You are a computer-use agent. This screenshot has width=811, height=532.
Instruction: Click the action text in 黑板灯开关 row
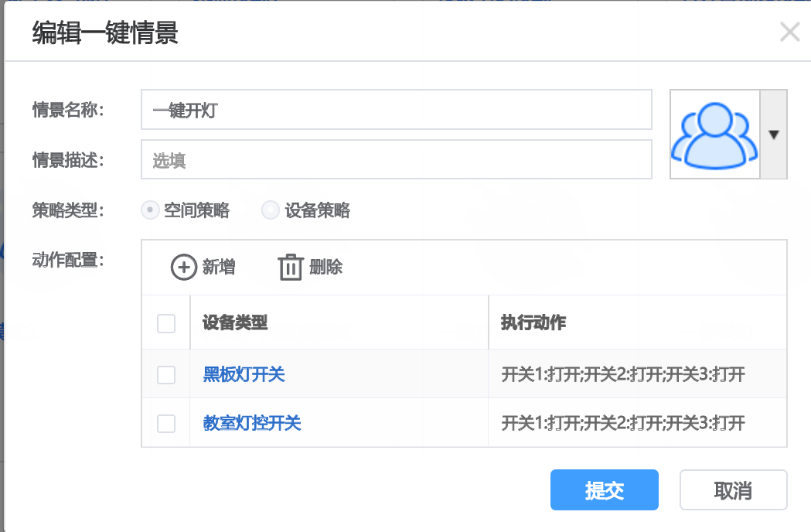tap(623, 375)
